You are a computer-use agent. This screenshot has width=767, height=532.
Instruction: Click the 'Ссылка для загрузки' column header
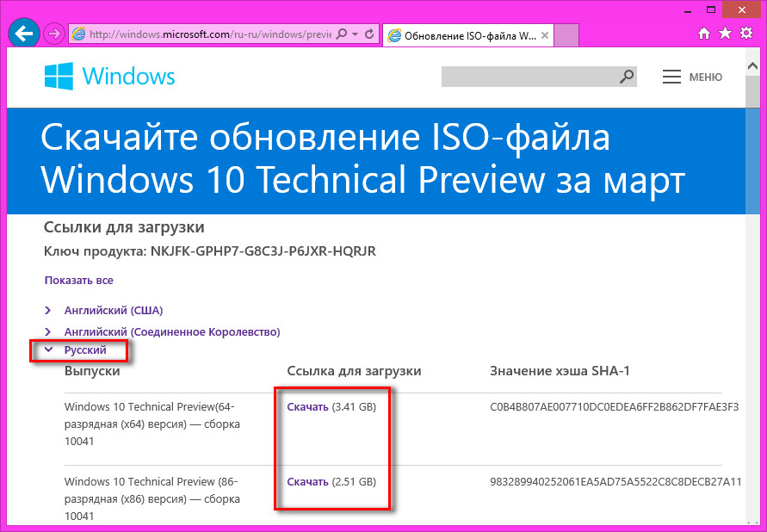coord(354,371)
